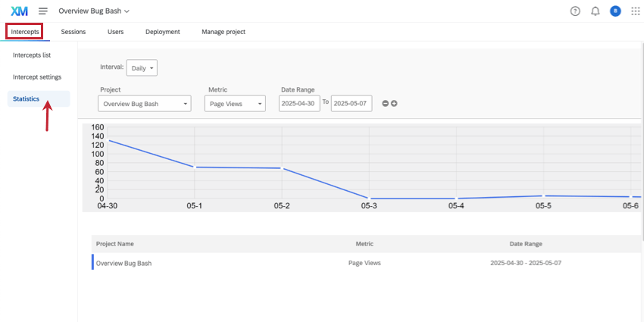Remove the series with minus icon
The width and height of the screenshot is (644, 322).
click(x=385, y=104)
